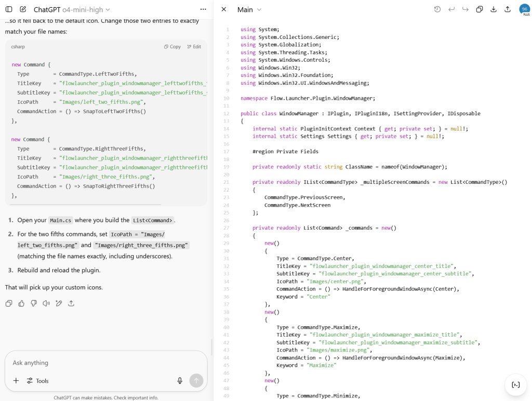Open canvas version history icon

coord(437,9)
